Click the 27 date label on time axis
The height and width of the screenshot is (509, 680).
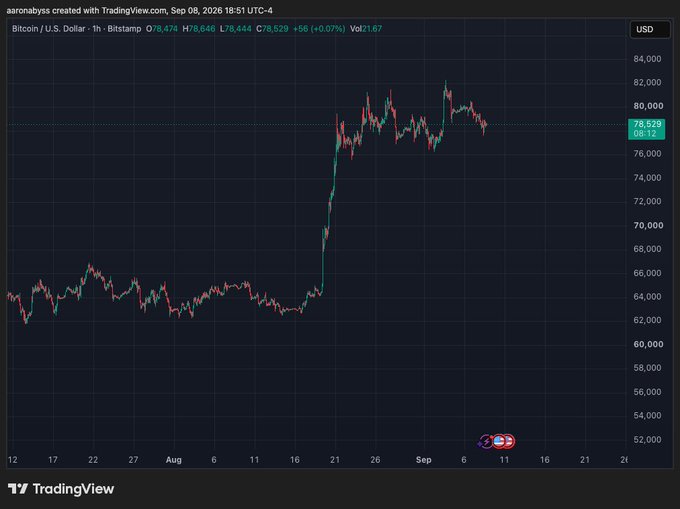tap(133, 460)
